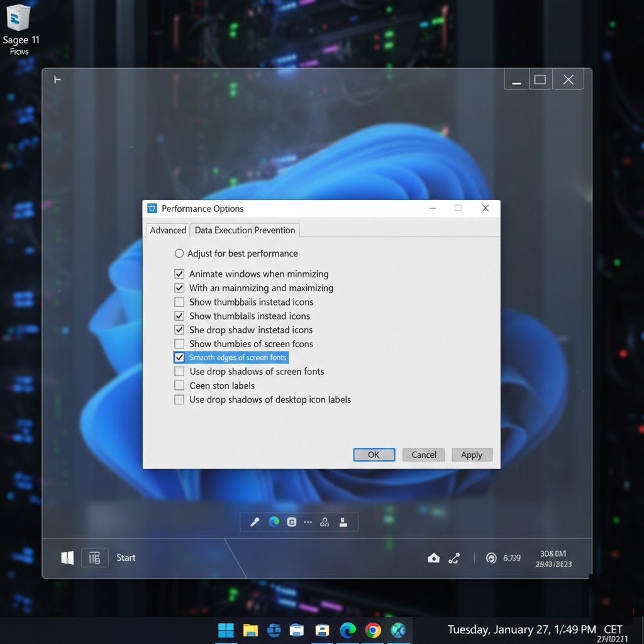Click the Performance Options title text
Viewport: 644px width, 644px height.
point(203,209)
